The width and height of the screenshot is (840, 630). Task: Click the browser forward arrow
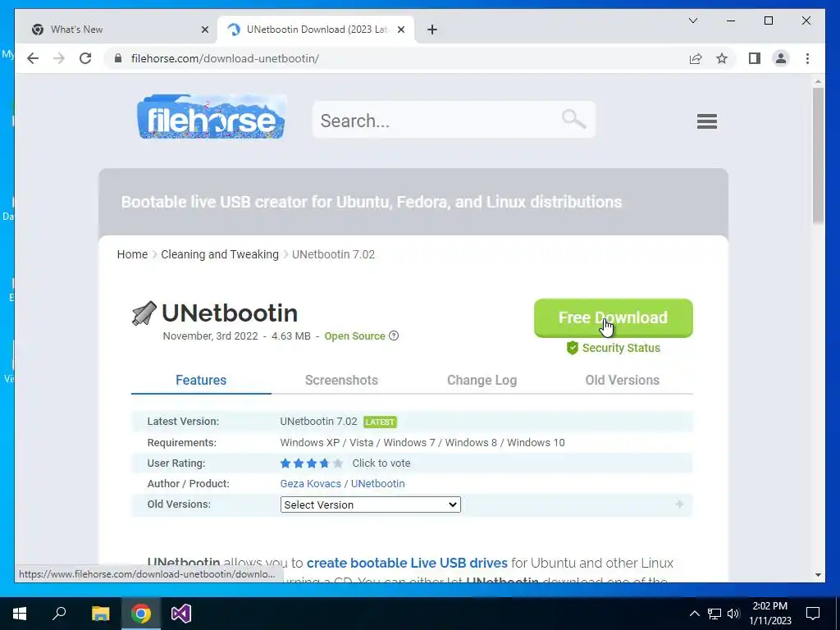pyautogui.click(x=59, y=58)
